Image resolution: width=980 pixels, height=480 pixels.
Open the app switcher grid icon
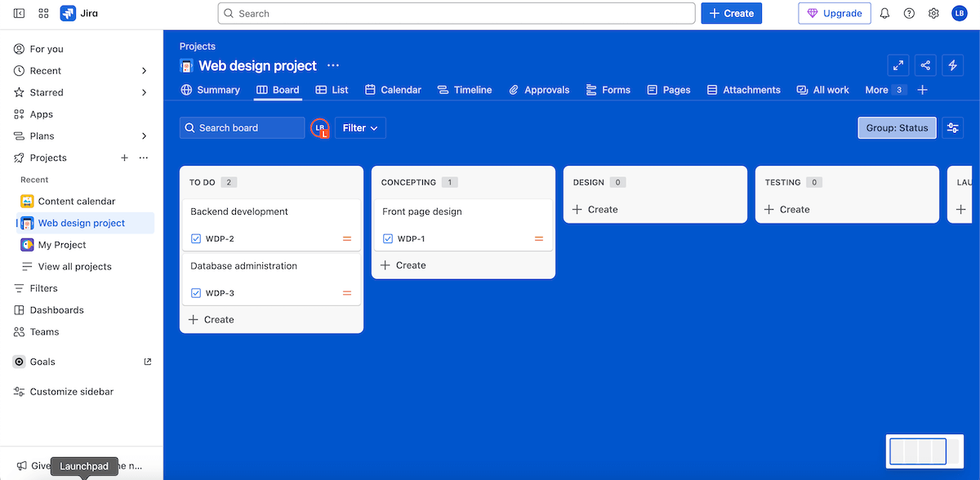[43, 14]
